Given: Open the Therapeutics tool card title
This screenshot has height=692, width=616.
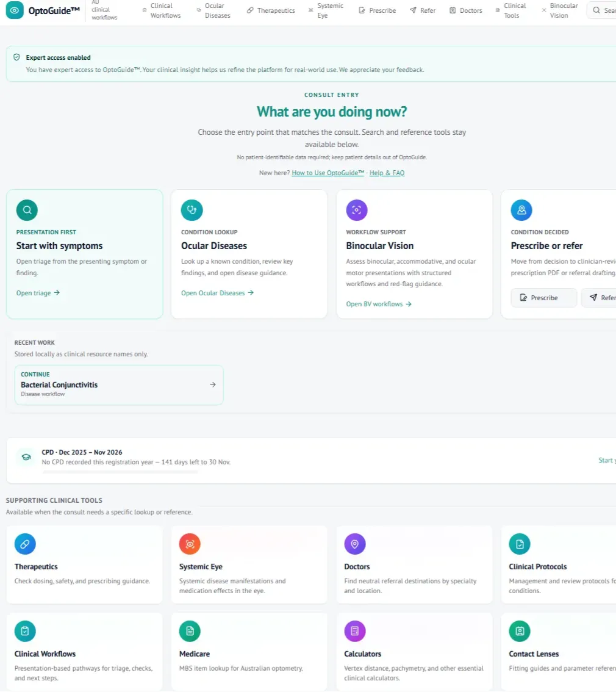Looking at the screenshot, I should coord(36,567).
